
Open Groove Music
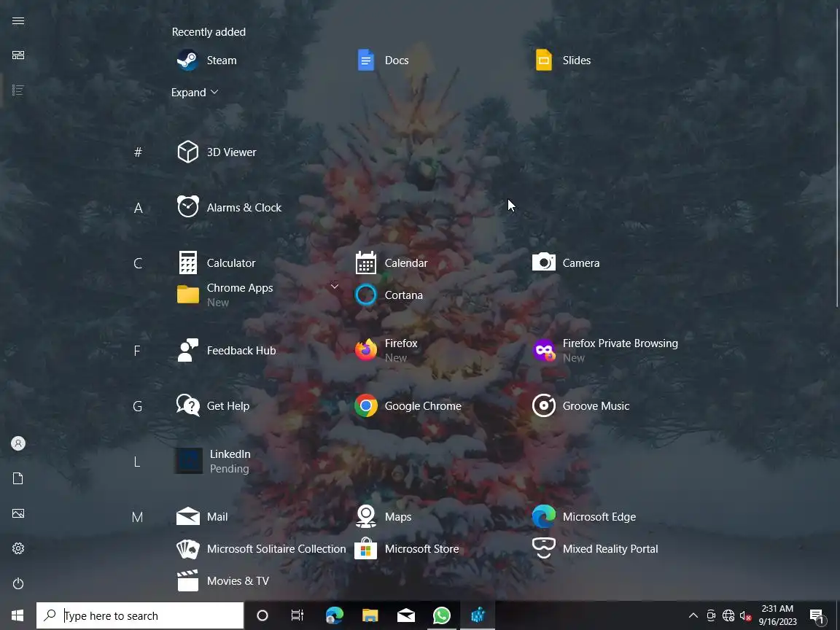(580, 406)
